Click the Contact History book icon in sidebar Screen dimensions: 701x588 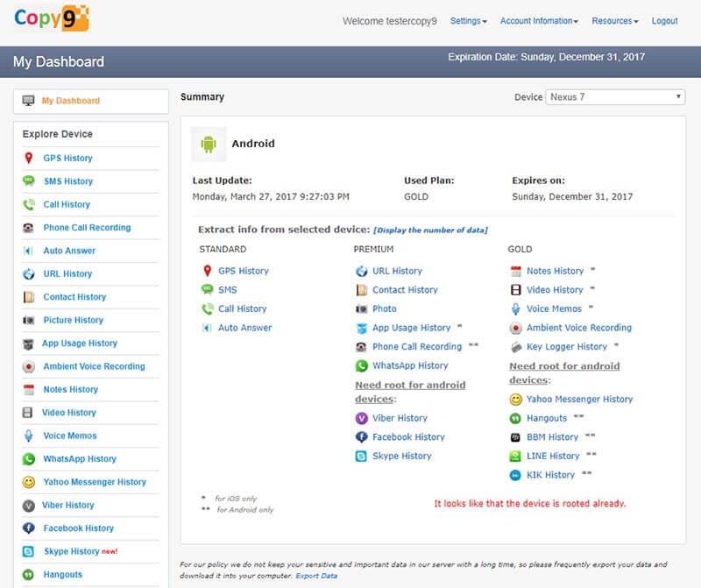29,297
